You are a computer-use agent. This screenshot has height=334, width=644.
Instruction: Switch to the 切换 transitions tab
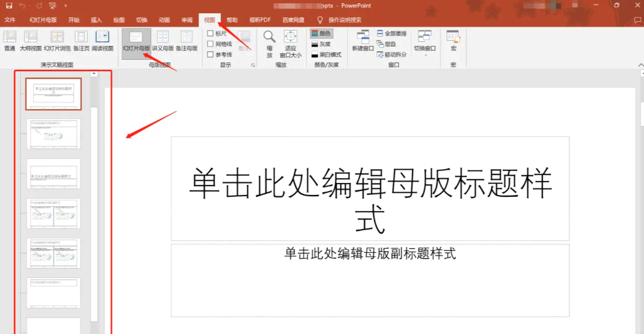tap(141, 20)
